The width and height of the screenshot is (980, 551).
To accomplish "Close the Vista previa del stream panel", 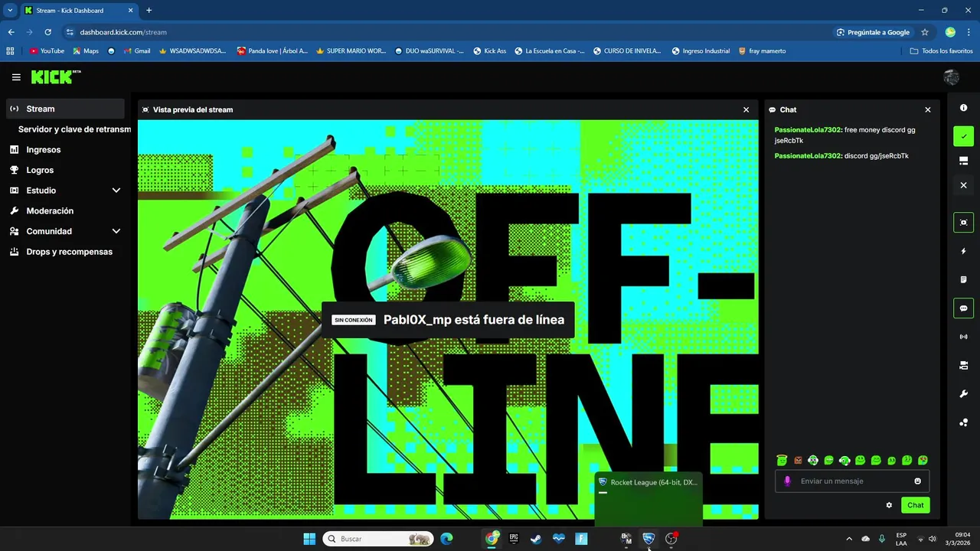I will click(x=746, y=109).
